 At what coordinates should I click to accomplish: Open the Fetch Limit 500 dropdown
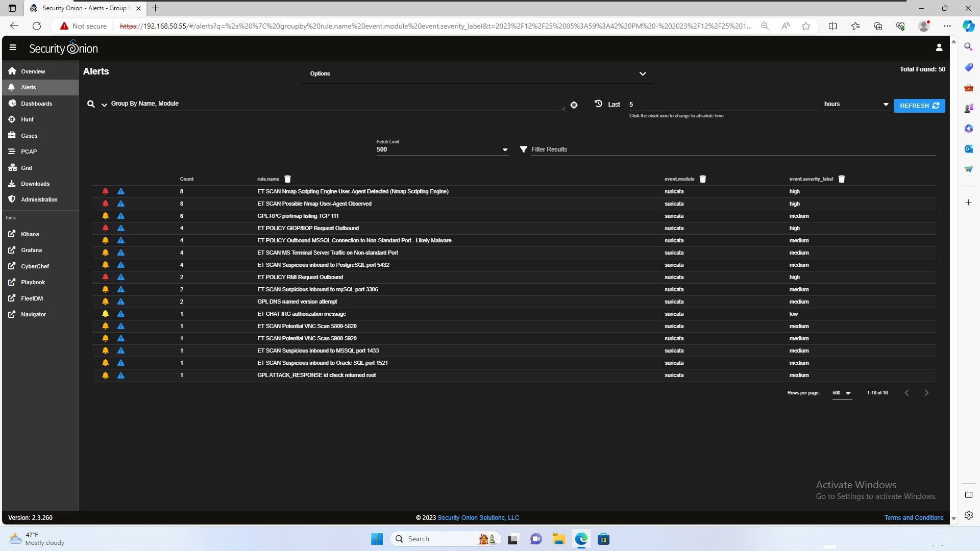pyautogui.click(x=443, y=149)
